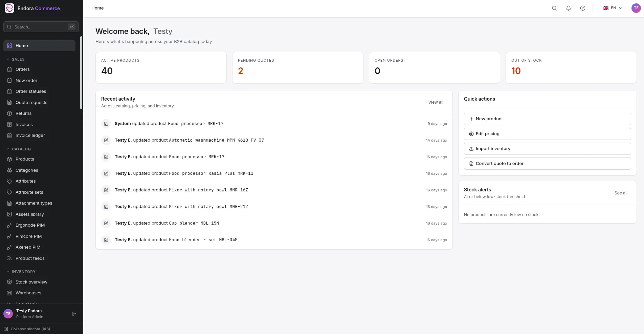Open Order statuses menu item
The height and width of the screenshot is (334, 644).
point(39,91)
